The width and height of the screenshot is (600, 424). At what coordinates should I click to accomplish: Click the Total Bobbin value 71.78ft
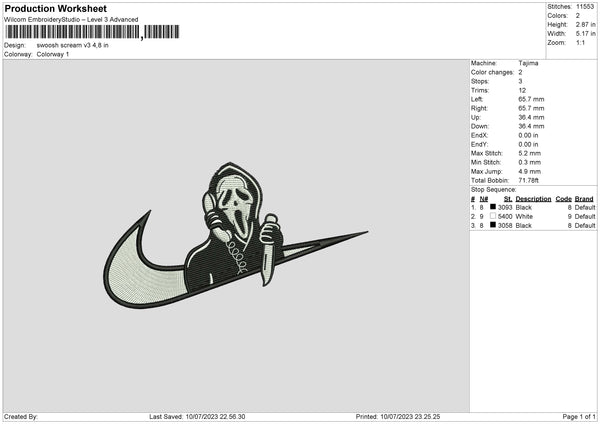coord(528,180)
